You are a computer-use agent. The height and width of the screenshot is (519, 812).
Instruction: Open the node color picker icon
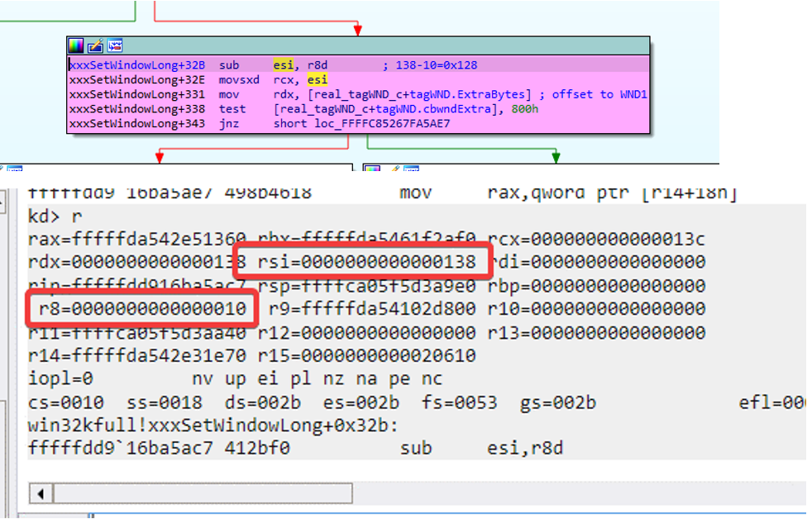click(x=75, y=46)
